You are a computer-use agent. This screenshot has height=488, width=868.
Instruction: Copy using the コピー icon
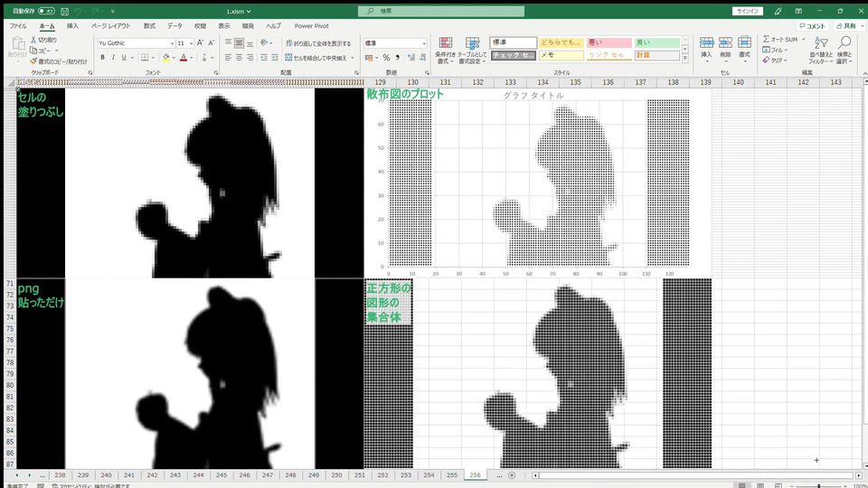pyautogui.click(x=33, y=51)
